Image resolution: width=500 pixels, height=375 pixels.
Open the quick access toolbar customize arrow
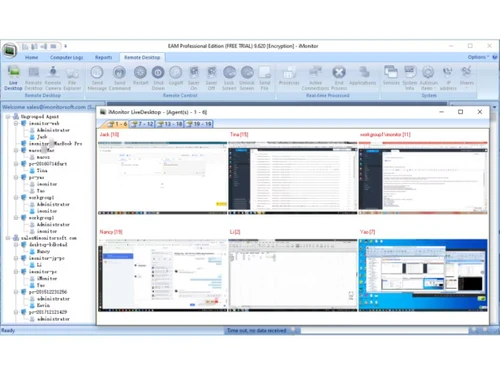pyautogui.click(x=66, y=46)
